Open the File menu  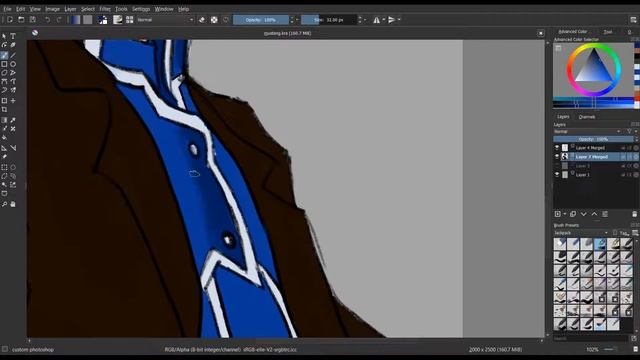7,9
